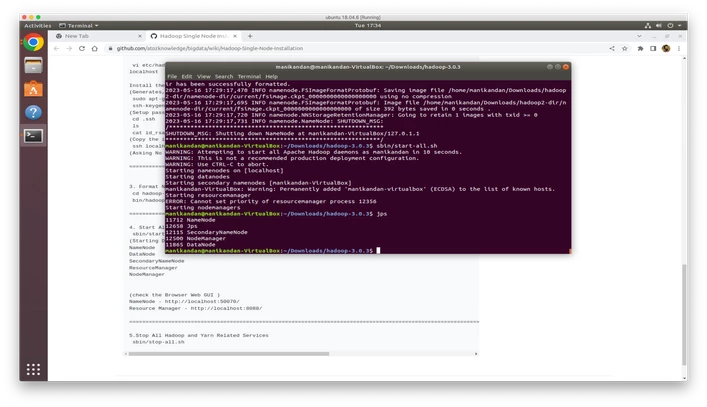This screenshot has width=707, height=407.
Task: Click '12500 NodeManager' line in terminal
Action: click(x=196, y=238)
